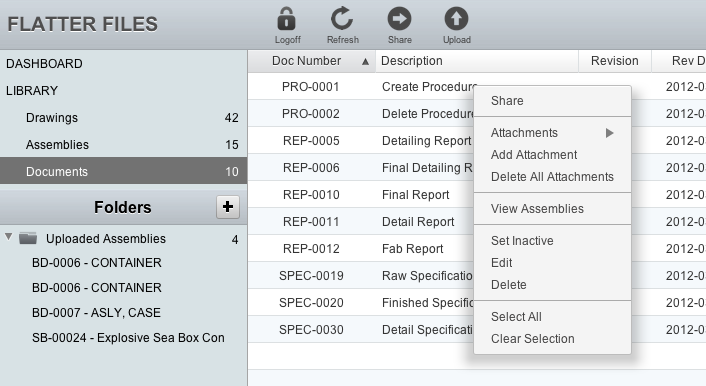Click the Share arrow icon in toolbar
706x386 pixels.
pyautogui.click(x=399, y=19)
